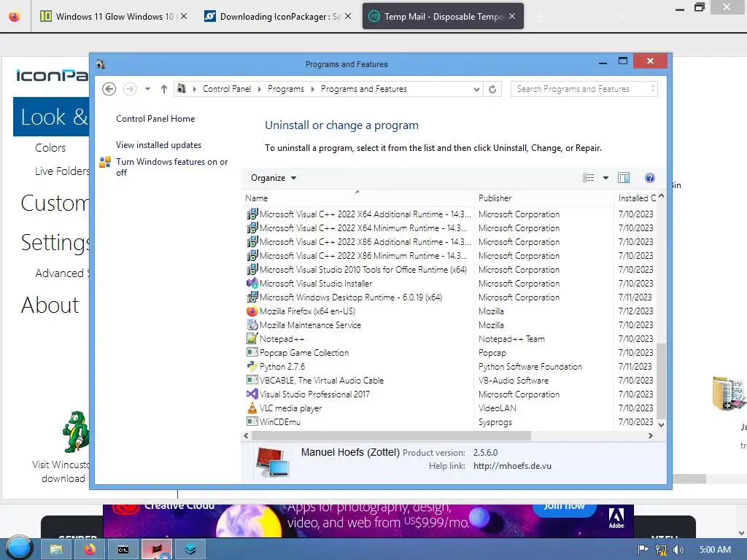Image resolution: width=747 pixels, height=560 pixels.
Task: Close the Downloading IconPackager tab
Action: pyautogui.click(x=348, y=16)
